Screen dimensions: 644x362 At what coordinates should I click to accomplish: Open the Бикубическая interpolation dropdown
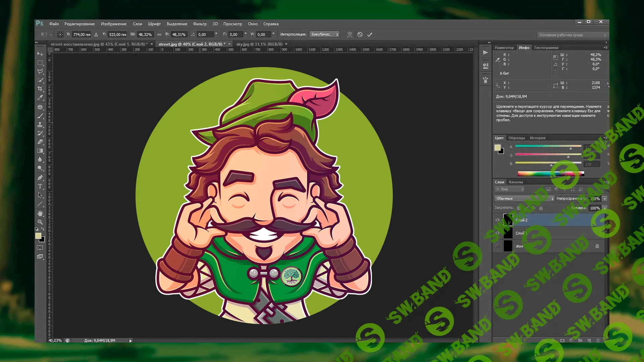click(324, 35)
